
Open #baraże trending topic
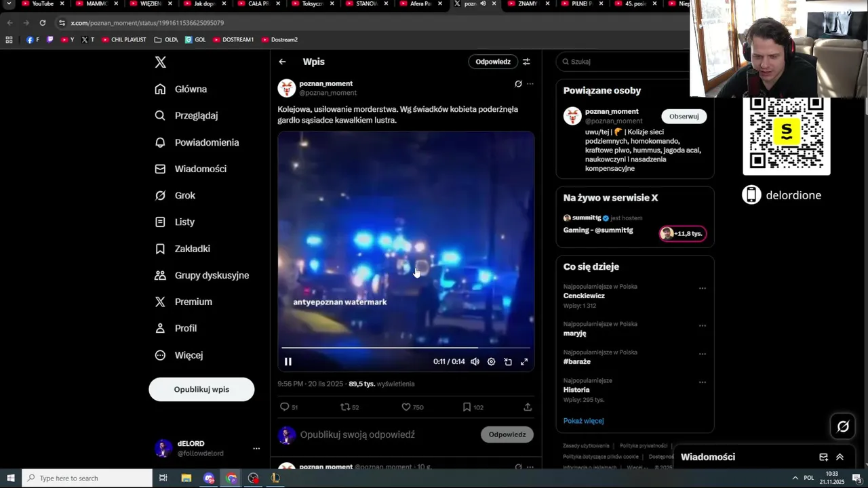(x=576, y=362)
